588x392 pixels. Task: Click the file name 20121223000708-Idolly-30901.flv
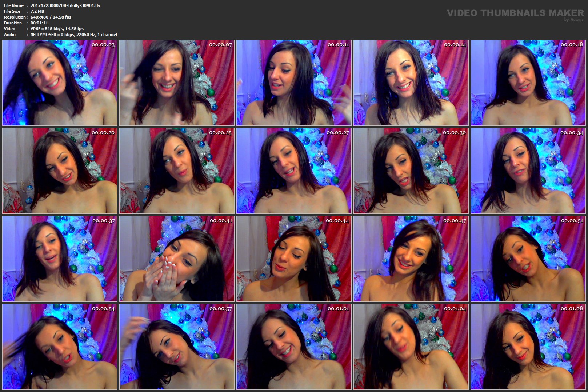[x=65, y=5]
